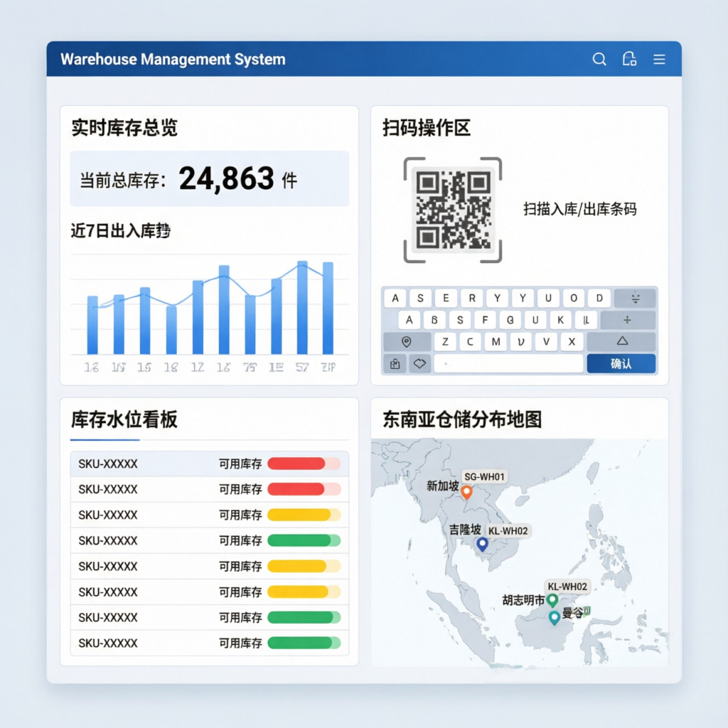Select the teal pin beside 曼谷
Screen dimensions: 728x728
pos(554,618)
